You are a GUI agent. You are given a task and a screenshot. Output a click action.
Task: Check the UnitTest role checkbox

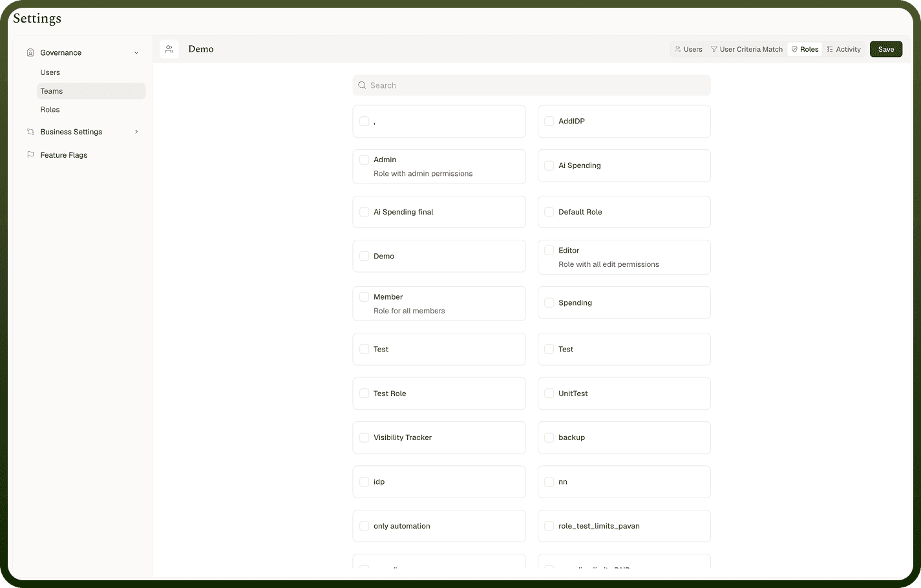tap(549, 394)
